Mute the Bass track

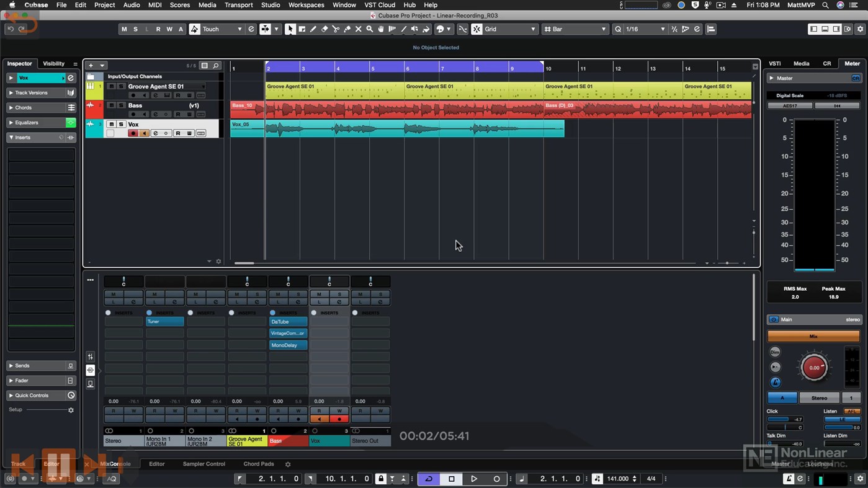point(112,105)
